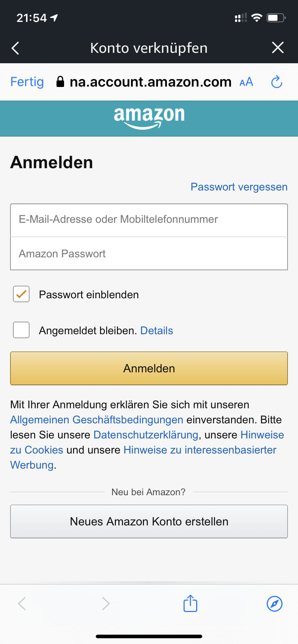Open the AA text size options

point(247,82)
